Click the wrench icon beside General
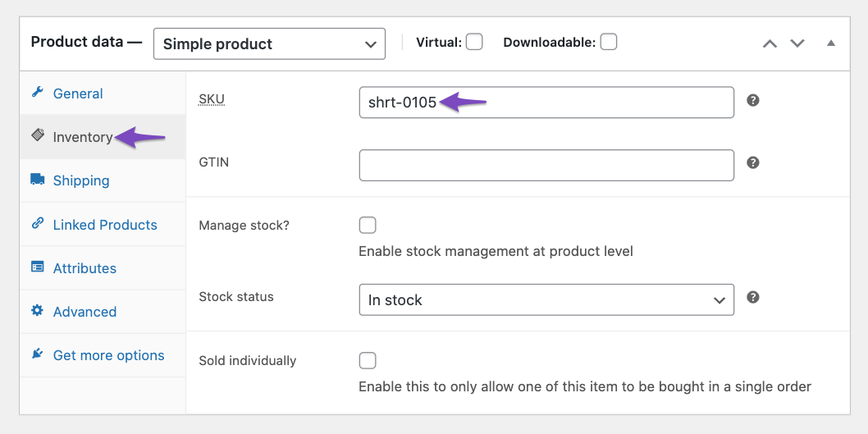Screen dimensions: 868x434 (37, 92)
